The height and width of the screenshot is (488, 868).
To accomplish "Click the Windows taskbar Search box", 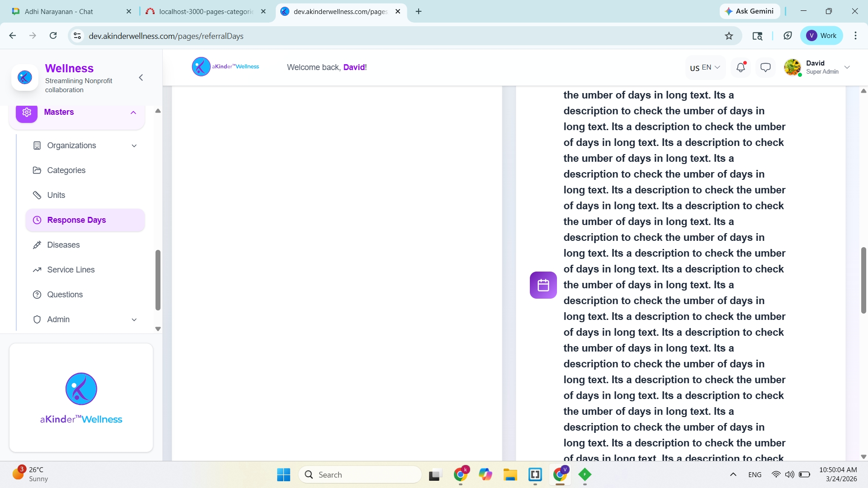I will click(x=360, y=474).
